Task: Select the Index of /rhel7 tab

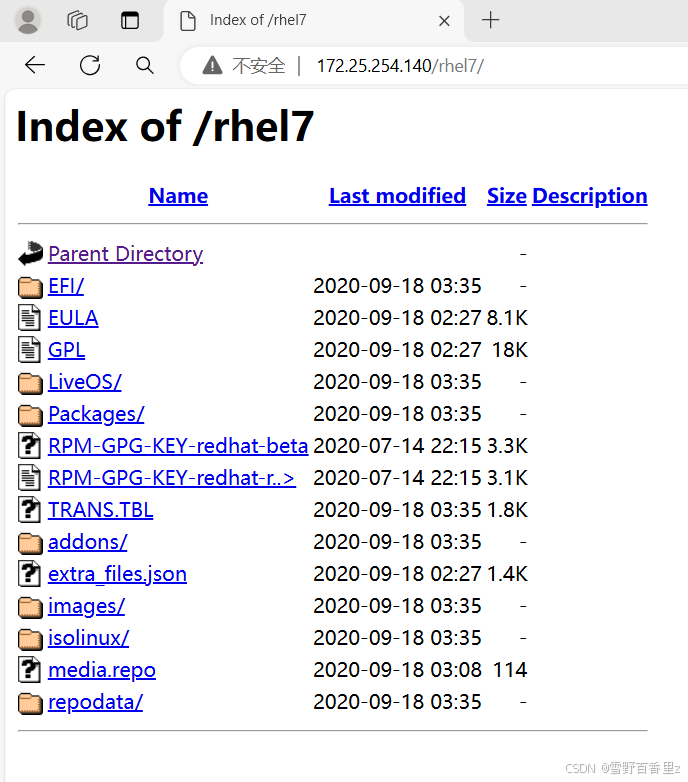Action: pyautogui.click(x=314, y=20)
